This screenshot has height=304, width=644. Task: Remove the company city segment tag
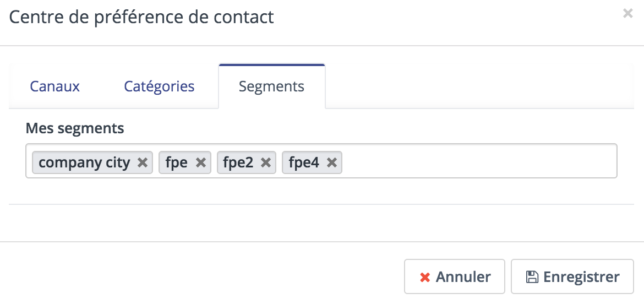(142, 162)
